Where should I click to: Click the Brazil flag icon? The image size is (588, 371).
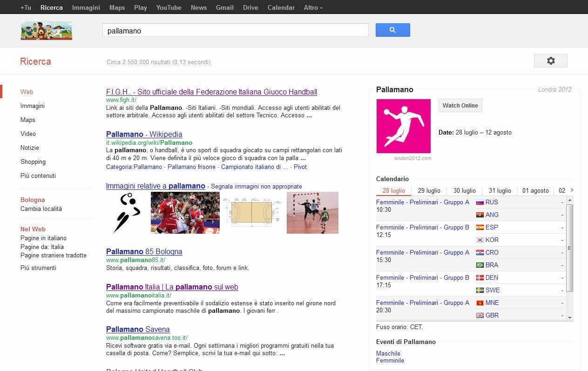click(x=480, y=265)
